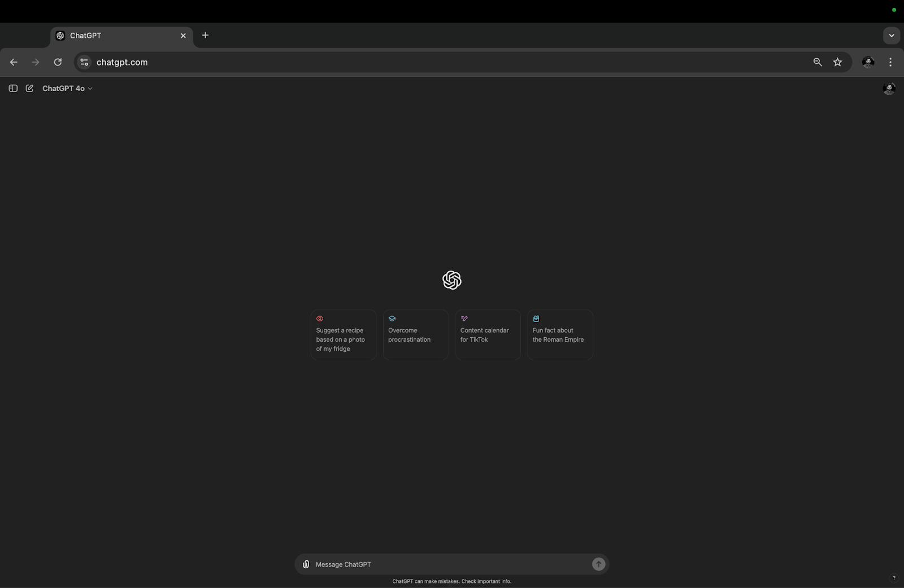Image resolution: width=904 pixels, height=588 pixels.
Task: Choose 'Content calendar for TikTok' suggestion
Action: pyautogui.click(x=488, y=334)
